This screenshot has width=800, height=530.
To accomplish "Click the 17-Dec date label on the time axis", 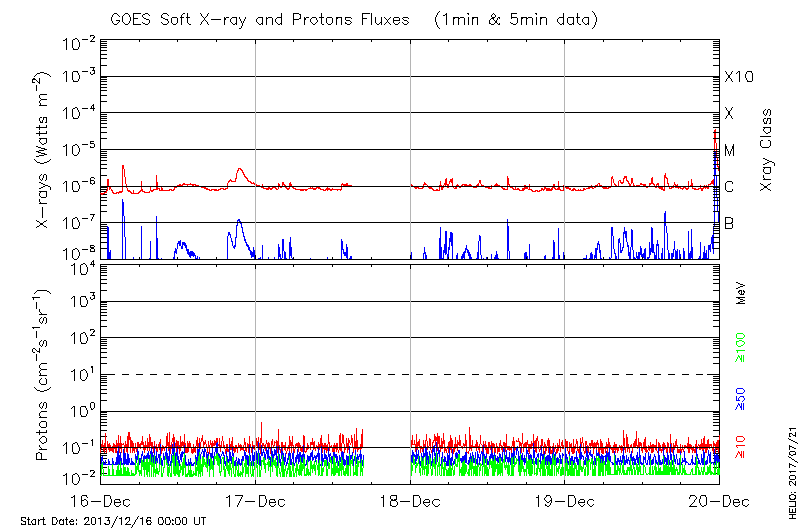I will click(x=256, y=501).
